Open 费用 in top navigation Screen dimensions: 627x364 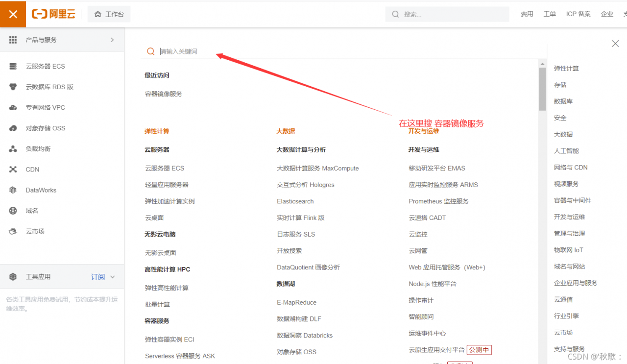coord(527,14)
